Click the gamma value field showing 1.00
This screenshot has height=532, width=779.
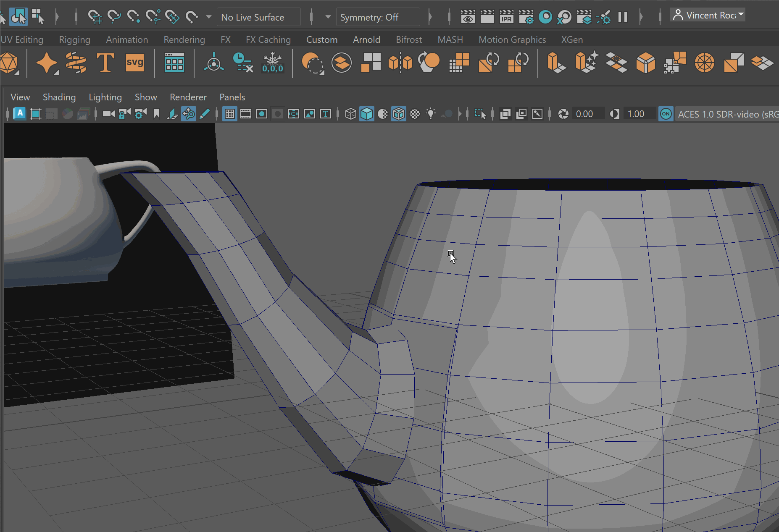[x=636, y=114]
